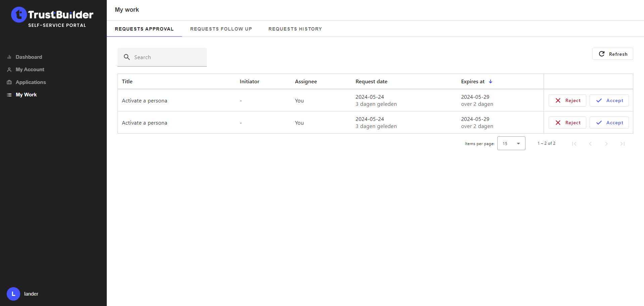Select My Work in the sidebar
This screenshot has width=644, height=306.
pos(26,95)
